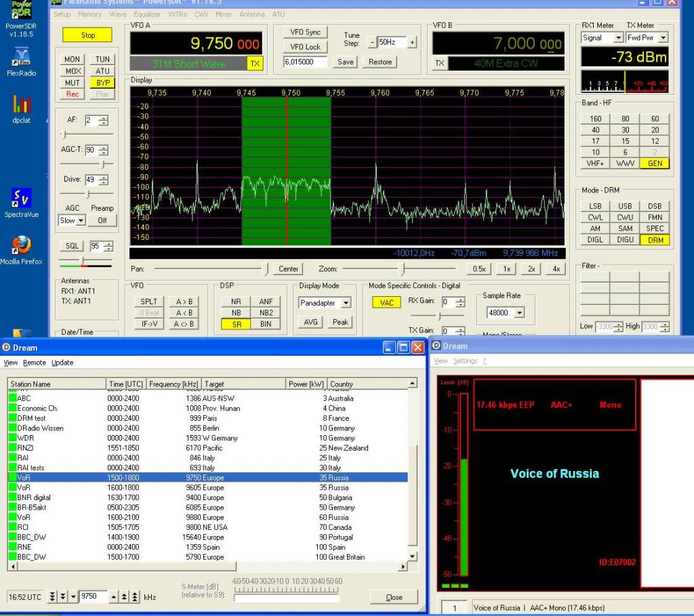Click the green status square for RNZI
Screen dimensions: 694x616
coord(12,448)
